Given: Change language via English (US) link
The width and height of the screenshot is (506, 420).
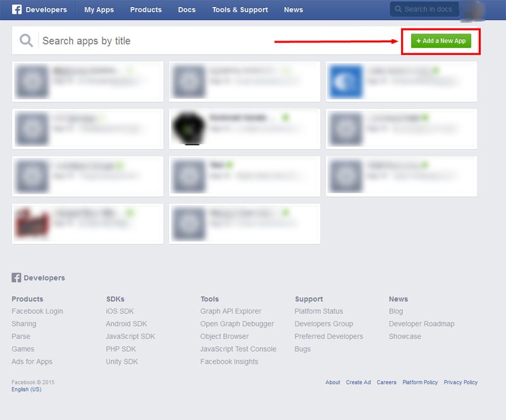Looking at the screenshot, I should 26,390.
